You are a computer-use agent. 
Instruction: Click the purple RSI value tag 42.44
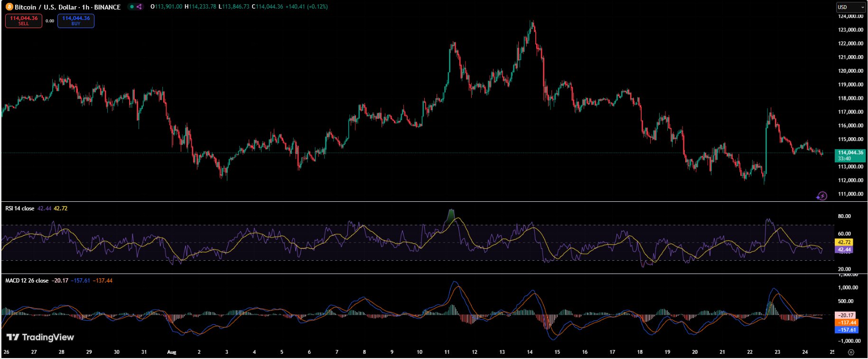pyautogui.click(x=844, y=249)
